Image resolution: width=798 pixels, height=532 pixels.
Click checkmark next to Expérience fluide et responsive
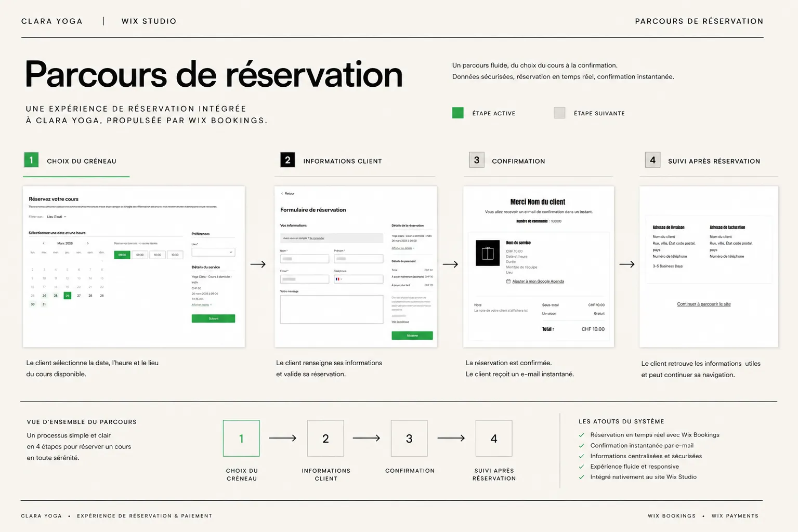pyautogui.click(x=581, y=467)
